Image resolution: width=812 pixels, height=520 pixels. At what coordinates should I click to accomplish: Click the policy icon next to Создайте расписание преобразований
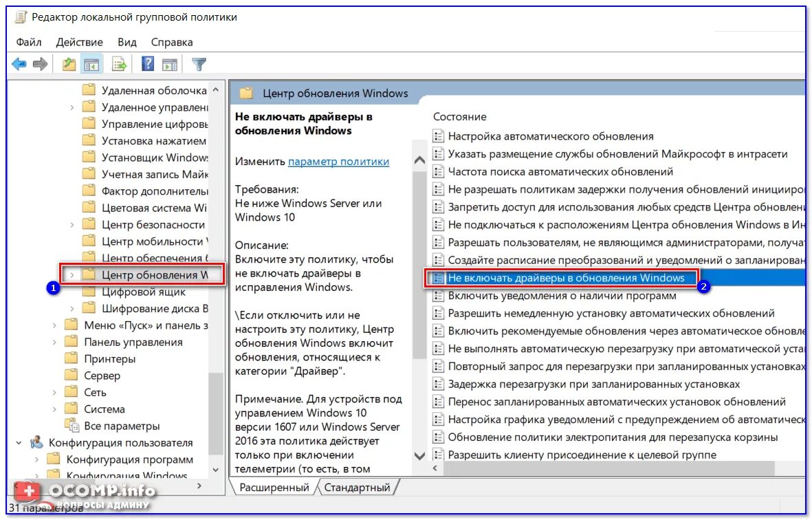438,260
